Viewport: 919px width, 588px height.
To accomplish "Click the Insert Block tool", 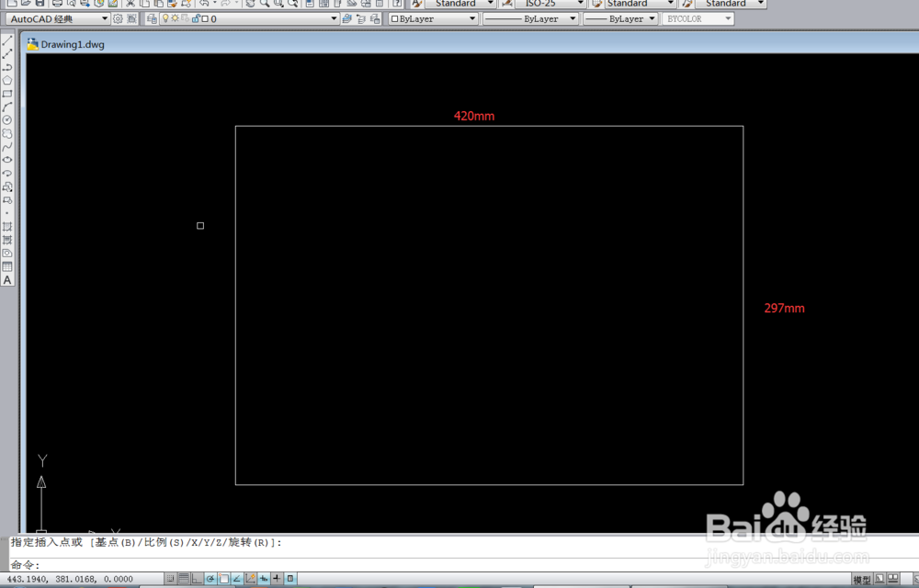I will (7, 187).
